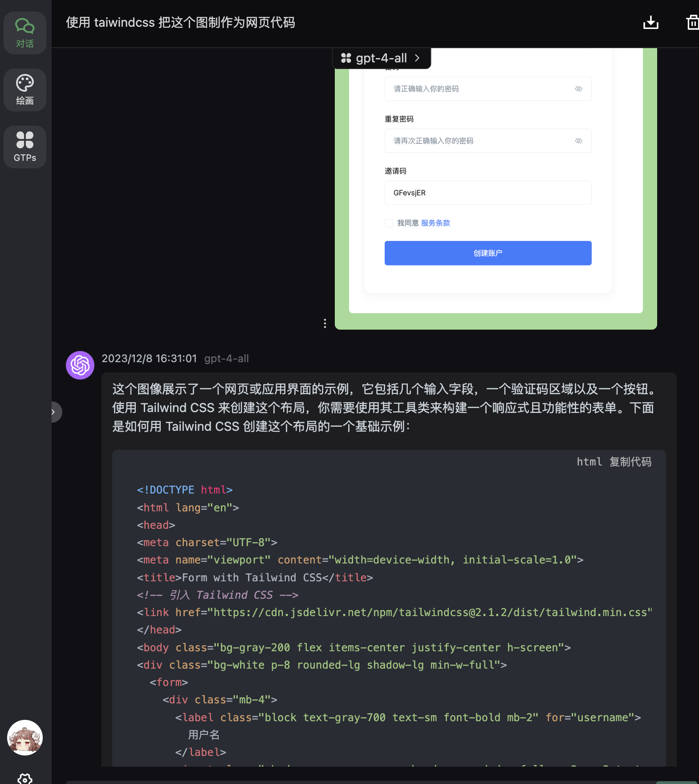Image resolution: width=699 pixels, height=784 pixels.
Task: Open the three-dot message options menu
Action: (x=325, y=323)
